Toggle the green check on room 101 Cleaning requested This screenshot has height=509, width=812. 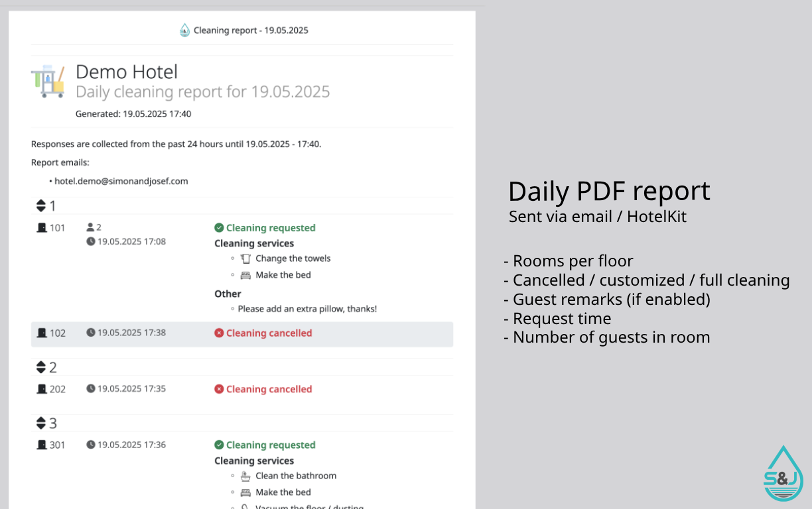click(x=219, y=227)
